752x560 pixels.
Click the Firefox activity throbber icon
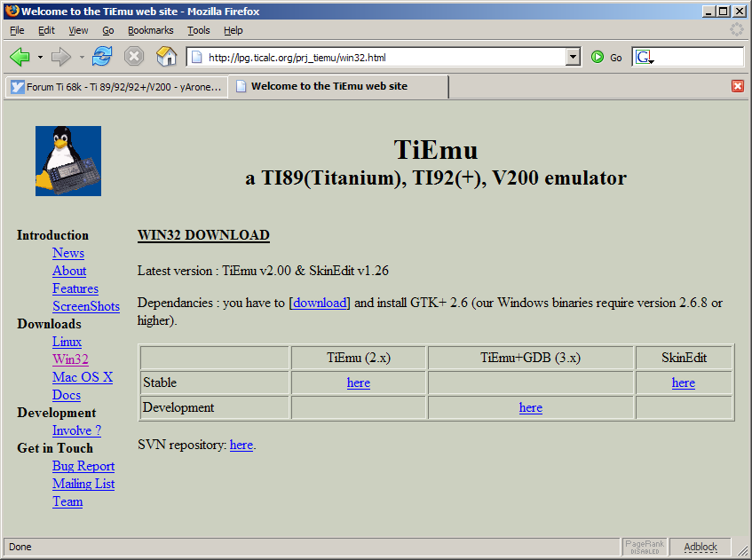coord(737,29)
